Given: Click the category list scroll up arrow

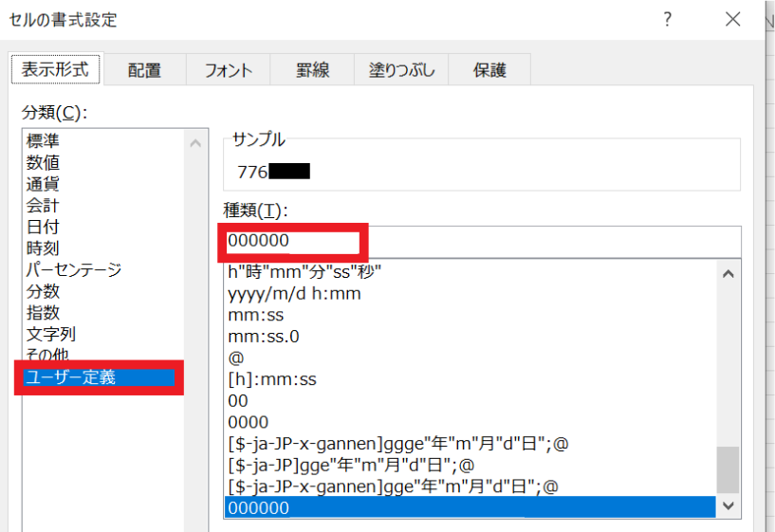Looking at the screenshot, I should [195, 144].
